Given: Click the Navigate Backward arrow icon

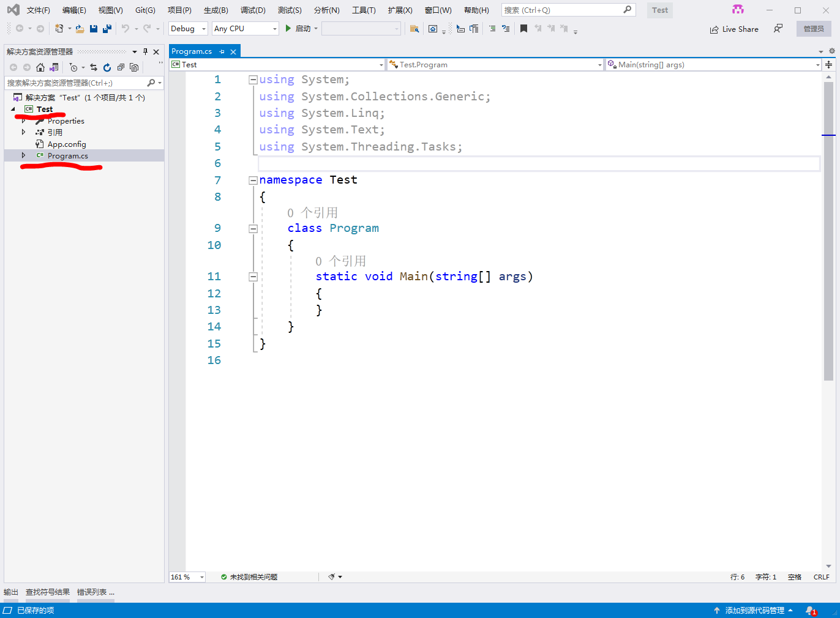Looking at the screenshot, I should click(19, 28).
